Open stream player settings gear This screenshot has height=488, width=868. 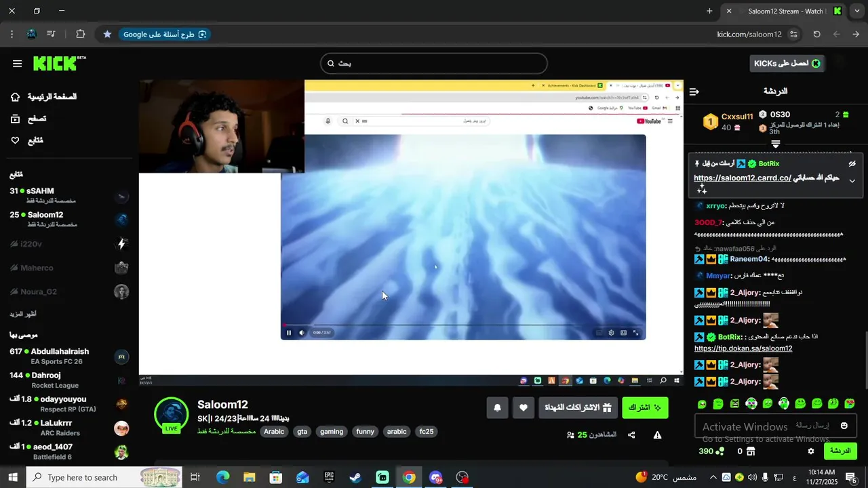click(611, 333)
